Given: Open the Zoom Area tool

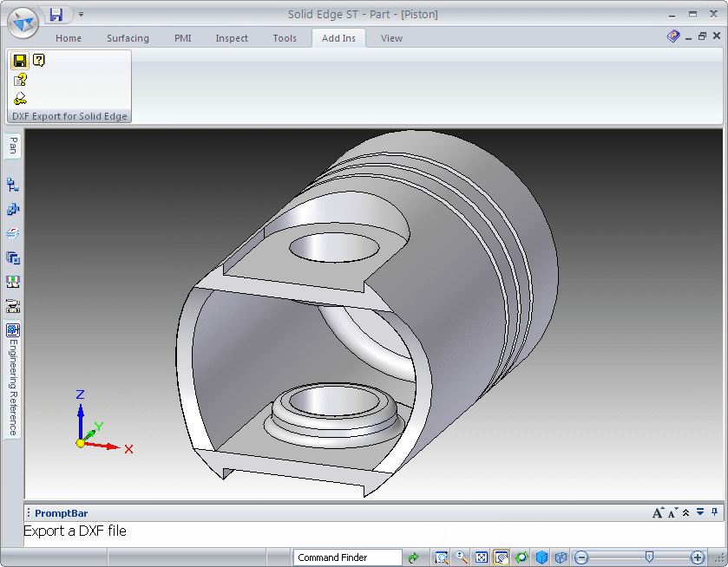Looking at the screenshot, I should click(441, 557).
